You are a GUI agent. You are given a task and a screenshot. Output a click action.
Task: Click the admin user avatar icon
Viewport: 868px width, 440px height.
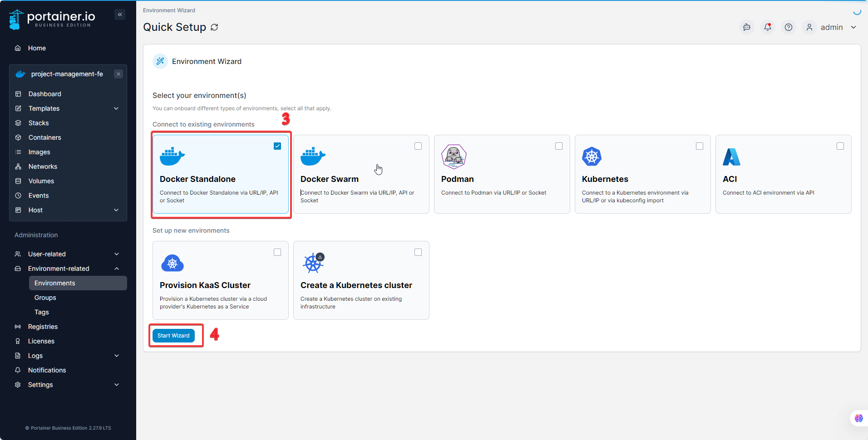pyautogui.click(x=809, y=27)
